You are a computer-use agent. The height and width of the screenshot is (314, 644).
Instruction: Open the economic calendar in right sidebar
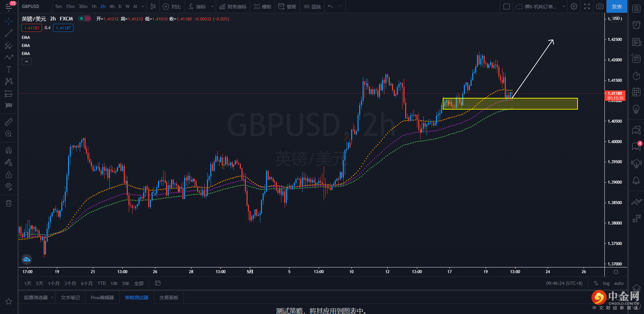coord(636,92)
